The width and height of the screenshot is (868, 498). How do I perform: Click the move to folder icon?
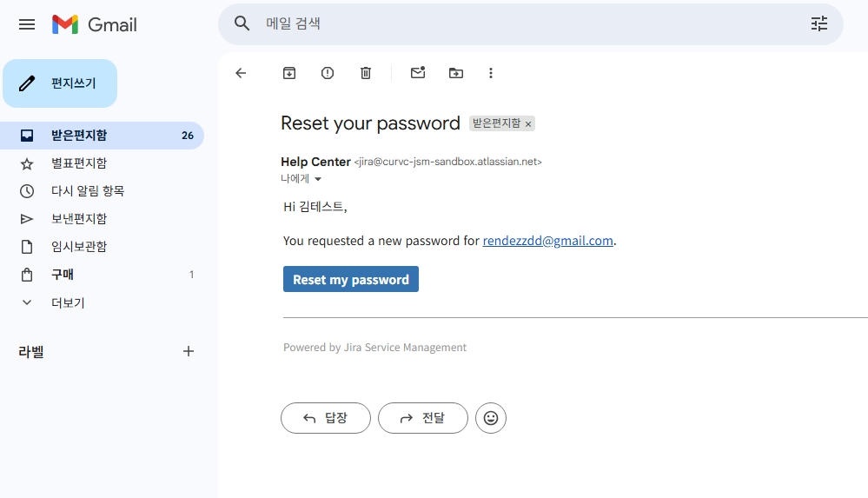coord(456,74)
